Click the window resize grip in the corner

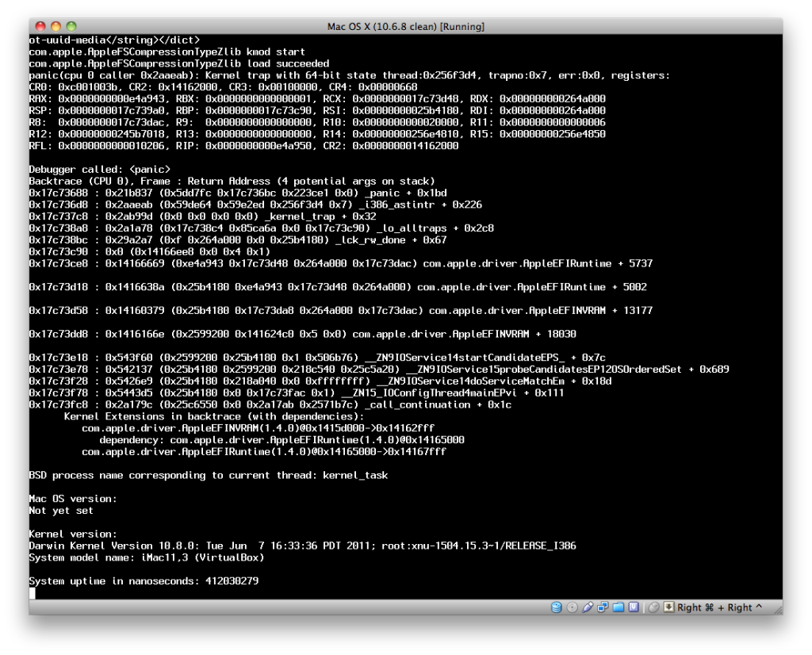776,608
